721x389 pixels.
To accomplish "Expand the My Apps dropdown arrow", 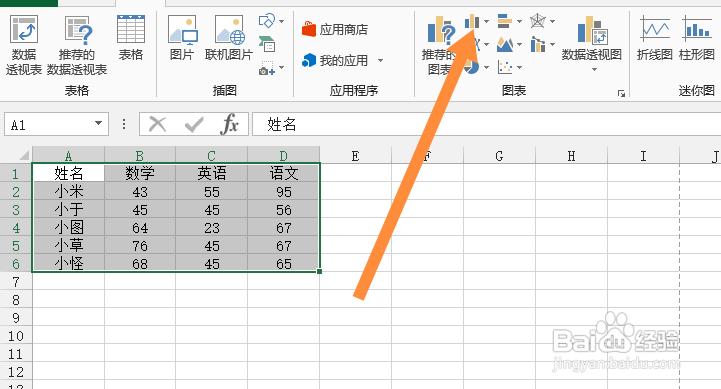I will coord(380,61).
